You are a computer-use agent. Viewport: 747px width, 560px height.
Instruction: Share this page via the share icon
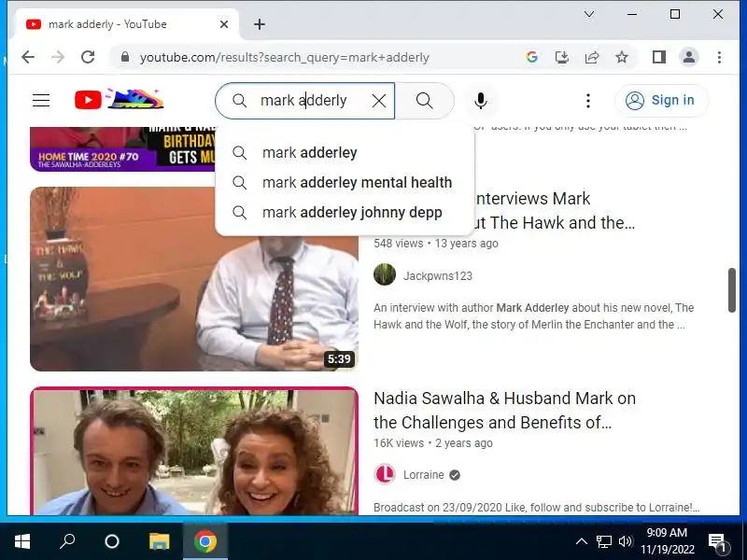(x=592, y=57)
